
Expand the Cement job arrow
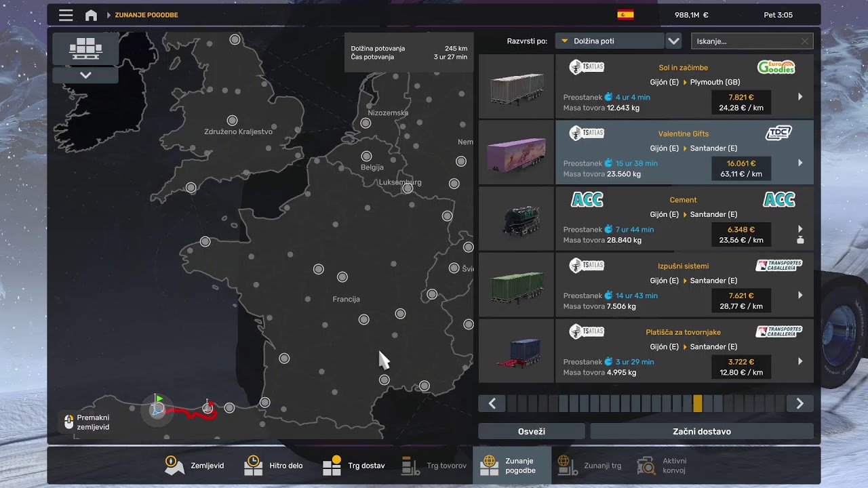pyautogui.click(x=800, y=229)
